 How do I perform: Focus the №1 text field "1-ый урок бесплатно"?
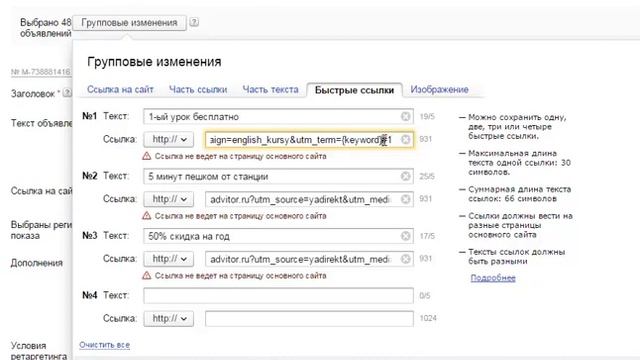pos(278,117)
